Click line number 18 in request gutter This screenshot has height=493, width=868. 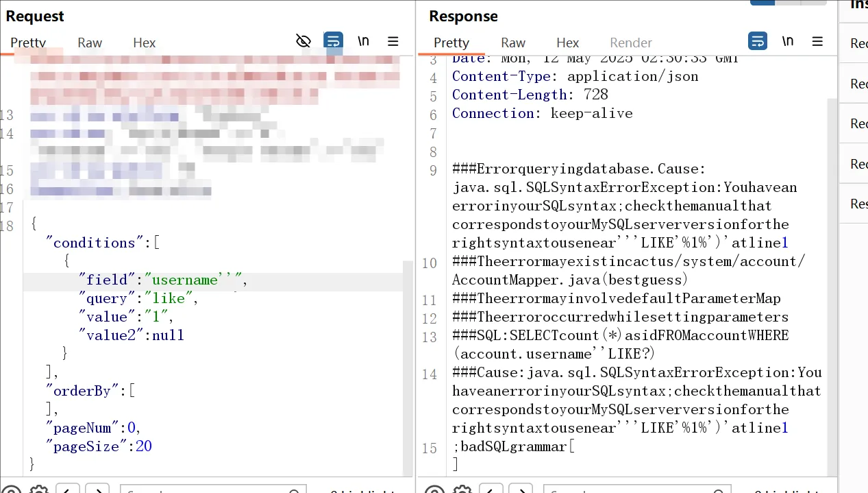[7, 226]
